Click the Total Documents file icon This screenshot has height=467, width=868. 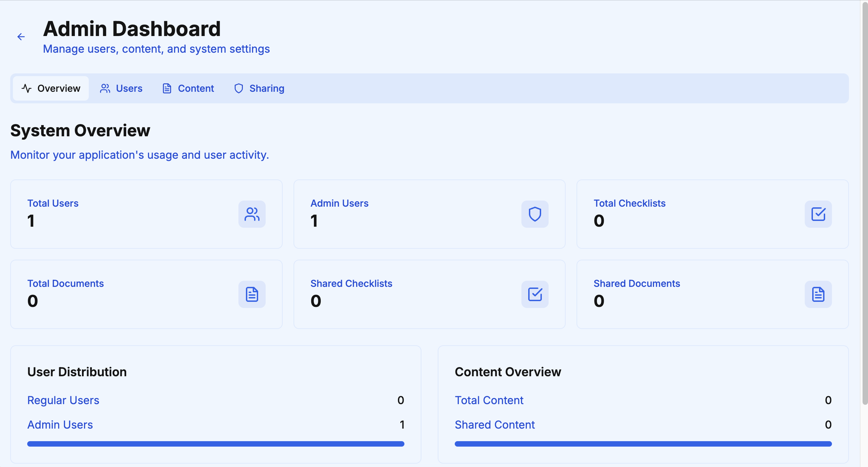click(252, 294)
